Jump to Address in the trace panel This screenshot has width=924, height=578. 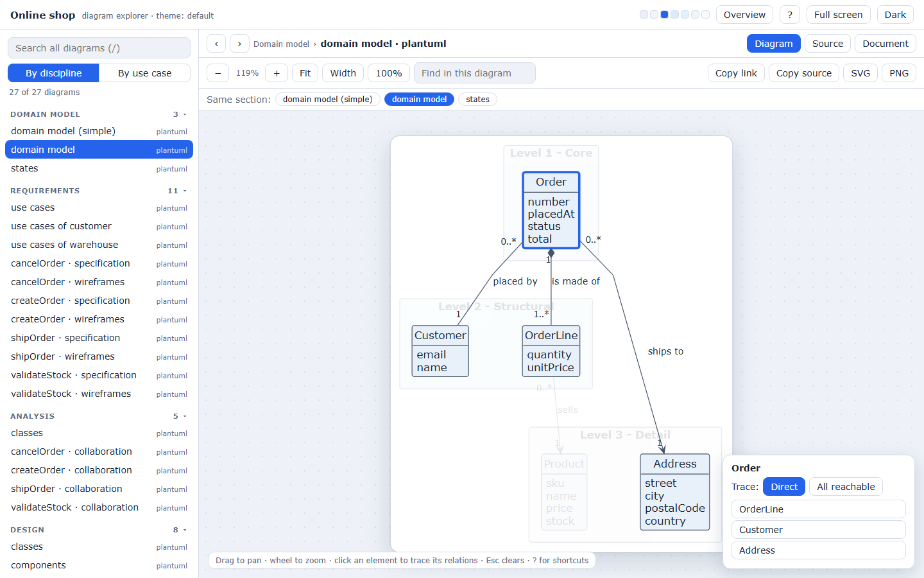pos(819,550)
